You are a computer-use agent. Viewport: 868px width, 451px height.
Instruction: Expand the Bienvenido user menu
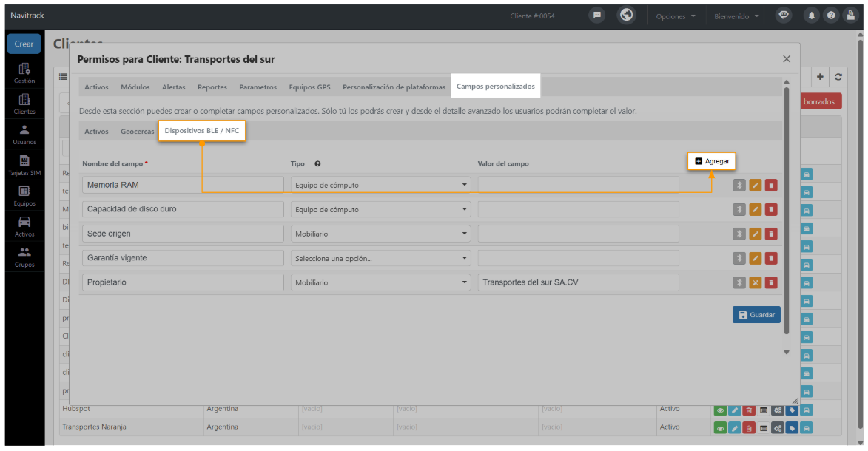(736, 16)
